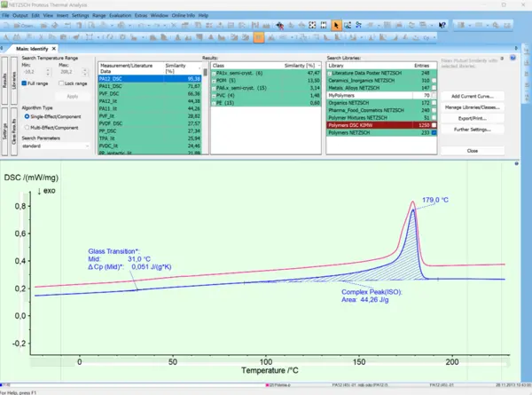Click the highlighted orange Identify toolbar icon
Screen dimensions: 532x395
tap(259, 37)
